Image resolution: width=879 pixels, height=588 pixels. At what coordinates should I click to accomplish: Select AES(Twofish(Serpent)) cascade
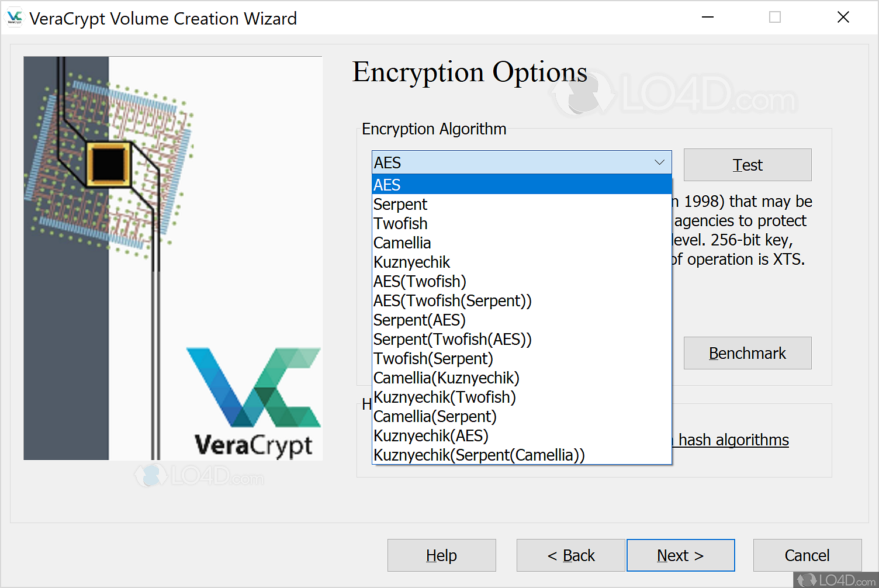[x=452, y=301]
